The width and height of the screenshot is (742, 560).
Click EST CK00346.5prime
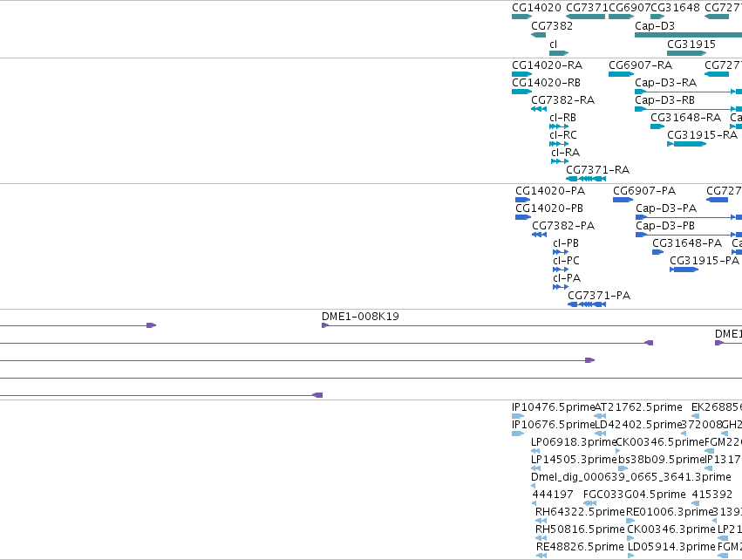click(x=618, y=451)
